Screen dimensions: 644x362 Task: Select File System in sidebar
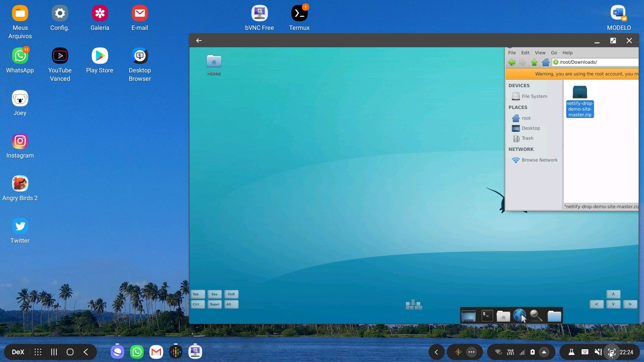534,96
